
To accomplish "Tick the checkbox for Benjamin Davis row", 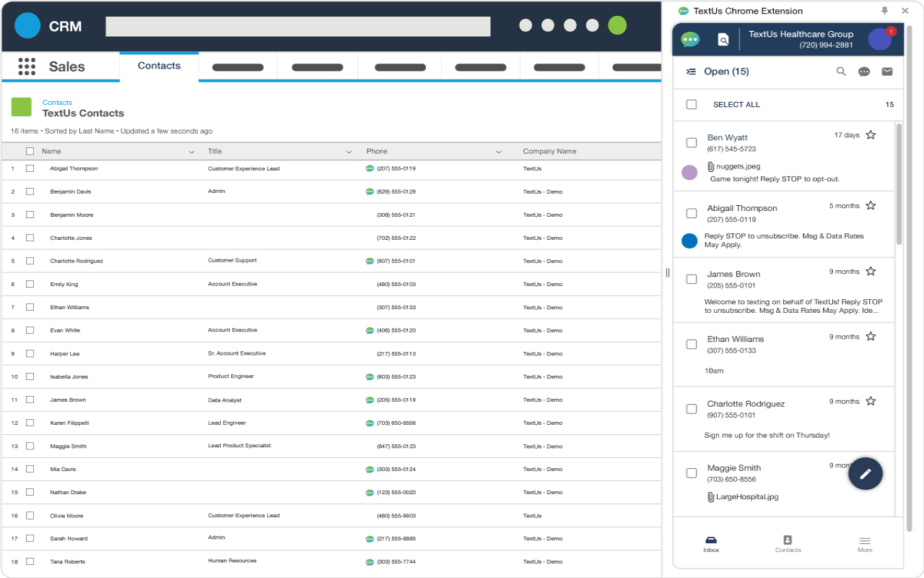I will coord(30,191).
